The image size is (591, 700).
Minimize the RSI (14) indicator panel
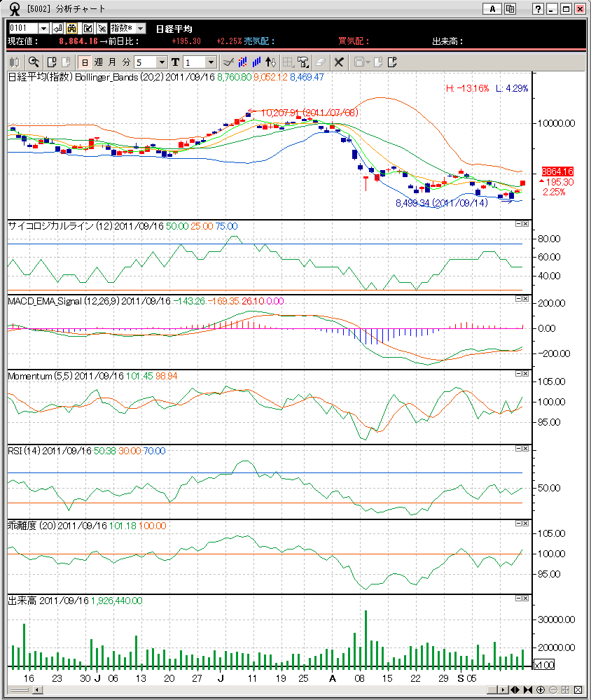(x=518, y=449)
